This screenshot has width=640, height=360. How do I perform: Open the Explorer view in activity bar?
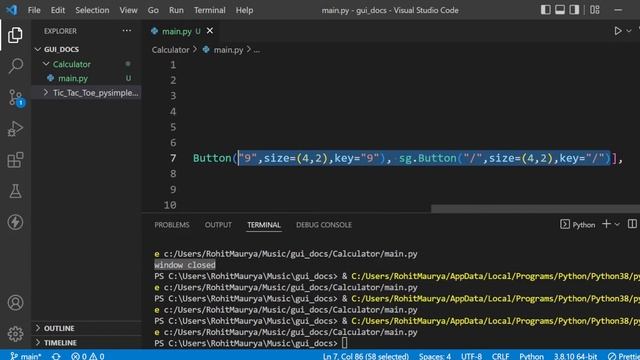(x=15, y=35)
